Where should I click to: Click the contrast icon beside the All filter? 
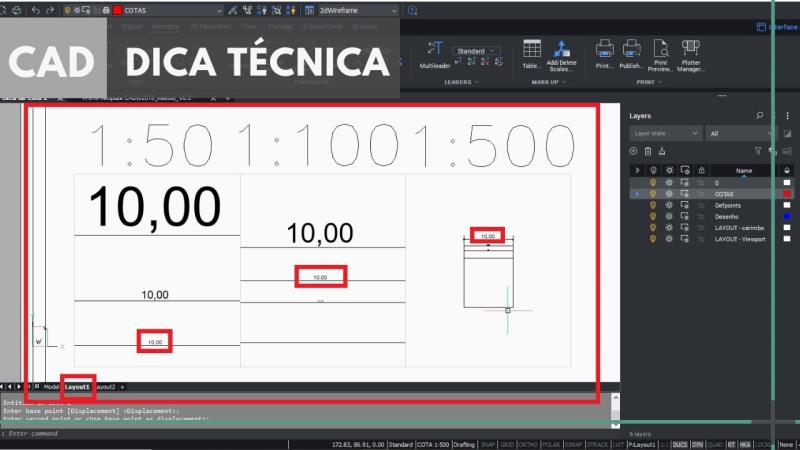pyautogui.click(x=787, y=134)
